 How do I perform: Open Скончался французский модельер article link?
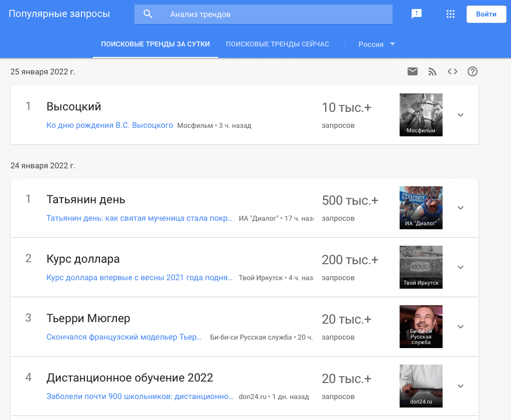click(124, 337)
